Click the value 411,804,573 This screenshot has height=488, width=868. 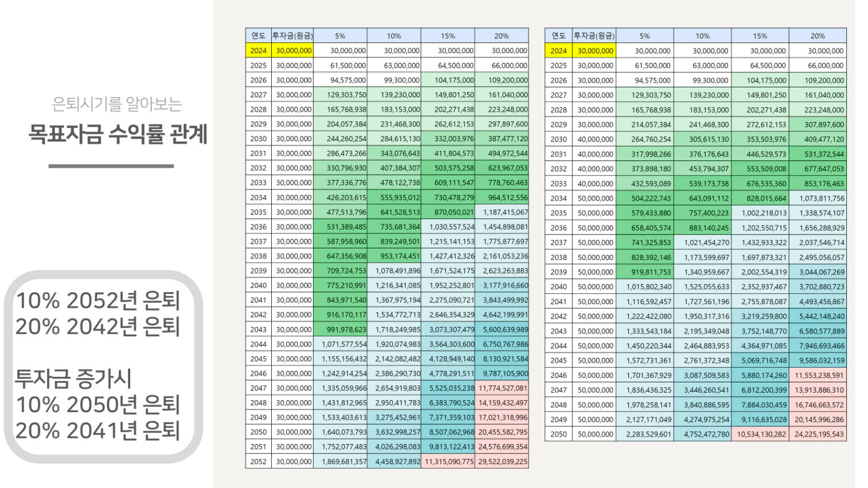[448, 154]
